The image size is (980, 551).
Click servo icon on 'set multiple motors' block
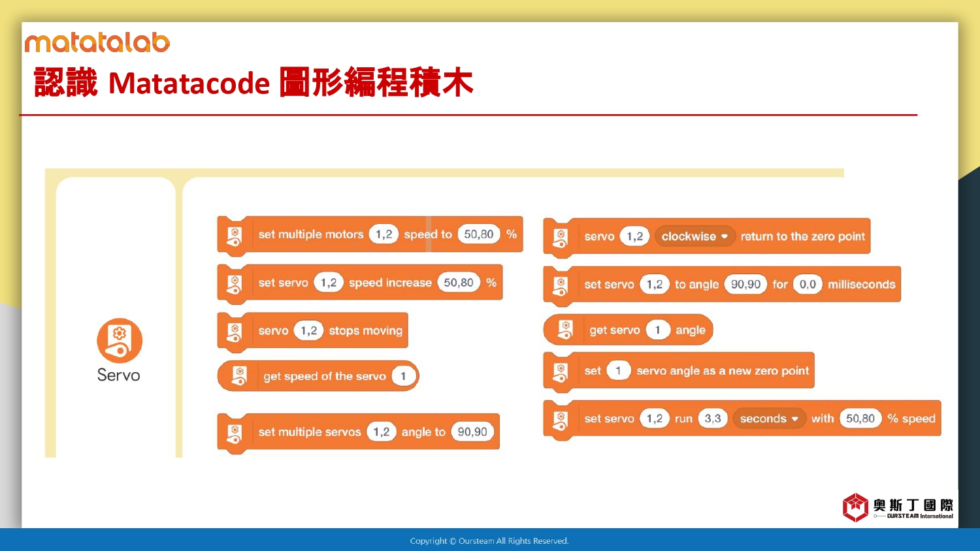[x=234, y=236]
